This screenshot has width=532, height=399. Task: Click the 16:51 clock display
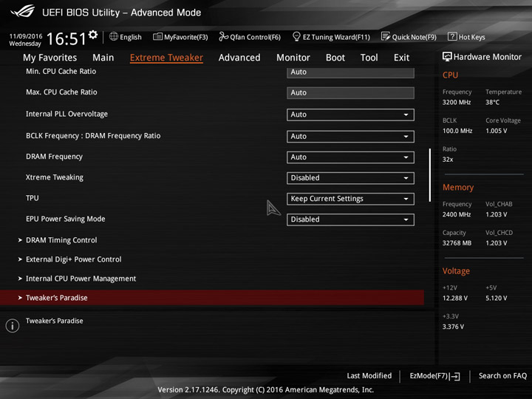pos(66,38)
